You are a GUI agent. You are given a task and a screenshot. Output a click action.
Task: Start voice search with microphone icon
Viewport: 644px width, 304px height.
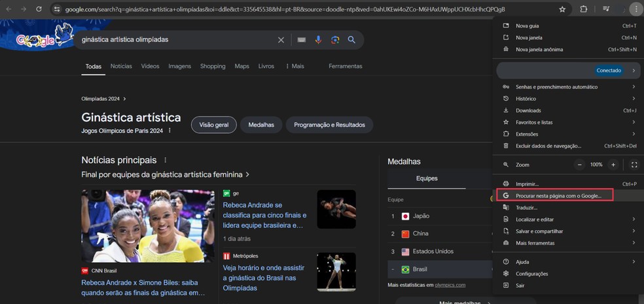(318, 40)
